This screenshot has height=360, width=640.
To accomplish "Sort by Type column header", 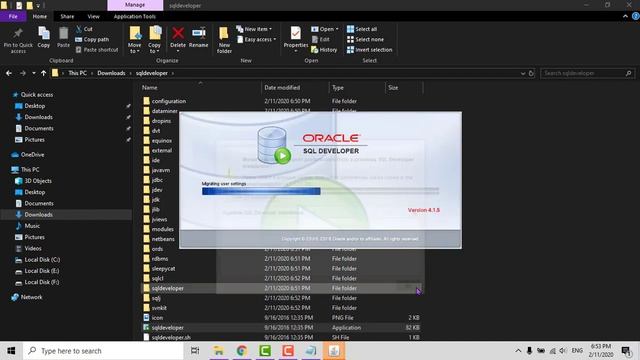I will pyautogui.click(x=338, y=87).
